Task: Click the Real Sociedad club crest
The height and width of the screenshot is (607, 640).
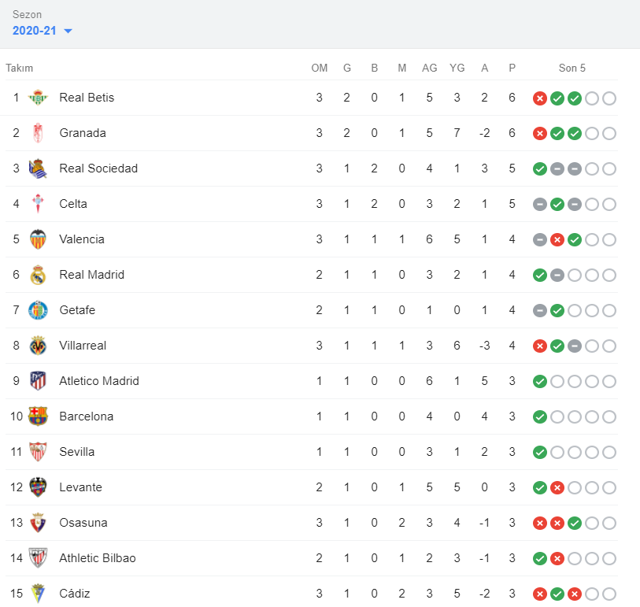Action: 38,168
